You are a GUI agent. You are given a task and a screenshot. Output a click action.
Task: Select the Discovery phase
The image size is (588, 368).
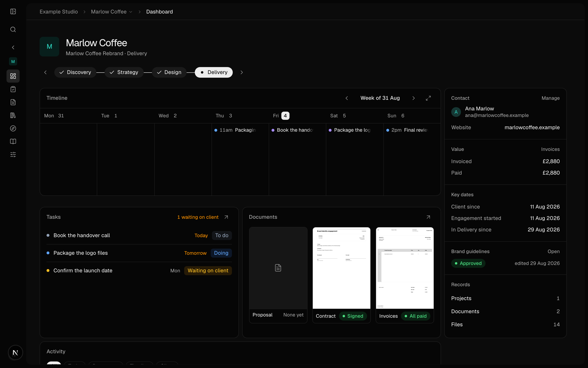(75, 72)
